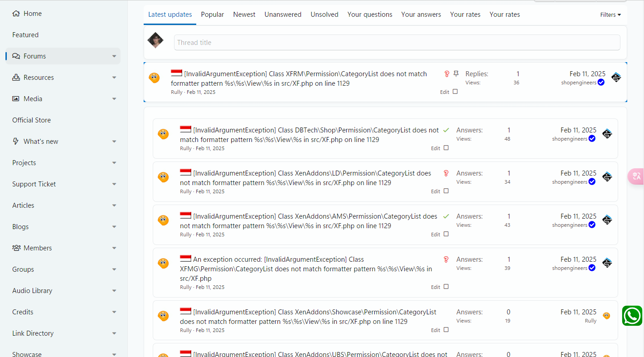Switch to the Your questions tab
Image resolution: width=644 pixels, height=357 pixels.
coord(370,15)
